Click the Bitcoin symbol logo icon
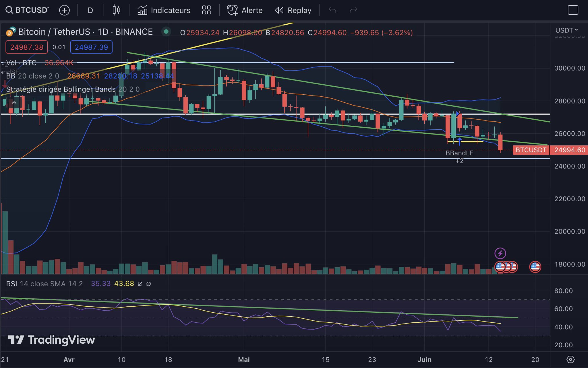This screenshot has width=588, height=368. [11, 31]
